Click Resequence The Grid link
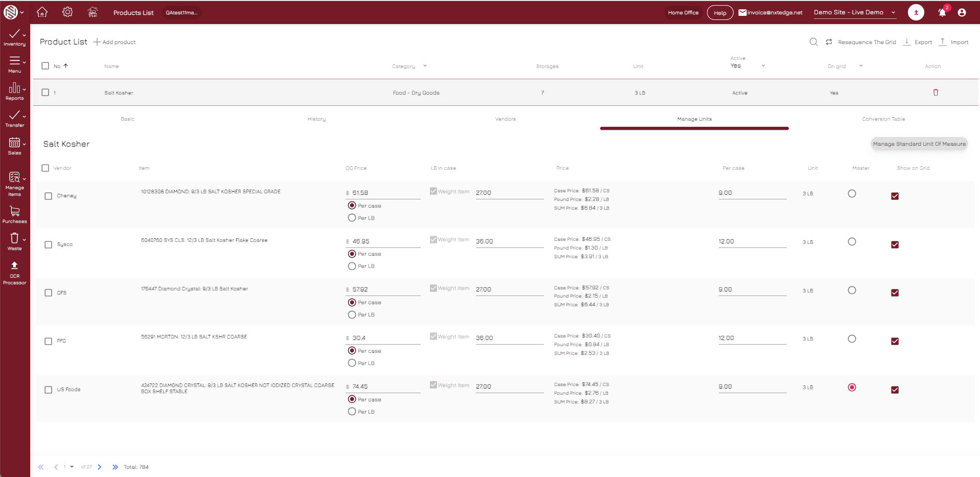Viewport: 980px width, 477px height. click(x=867, y=42)
